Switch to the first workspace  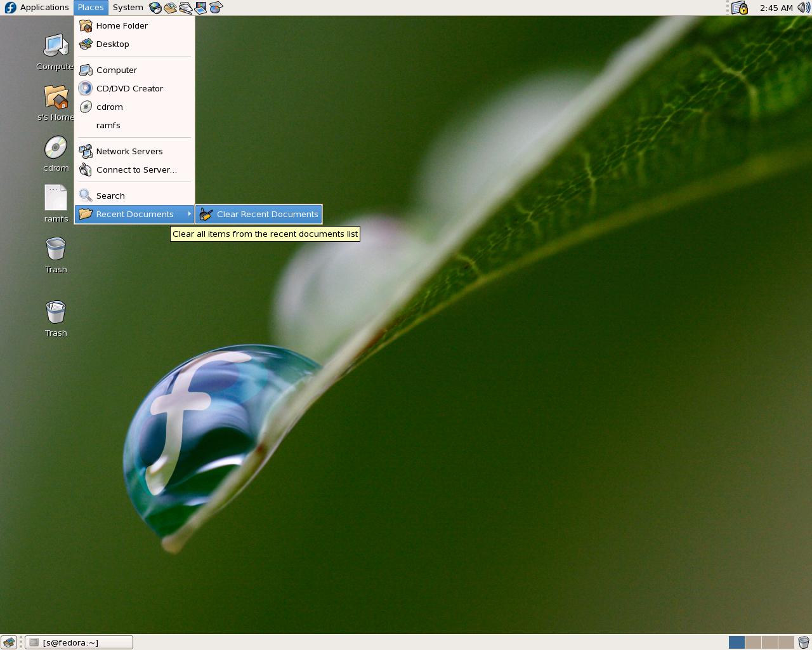737,642
